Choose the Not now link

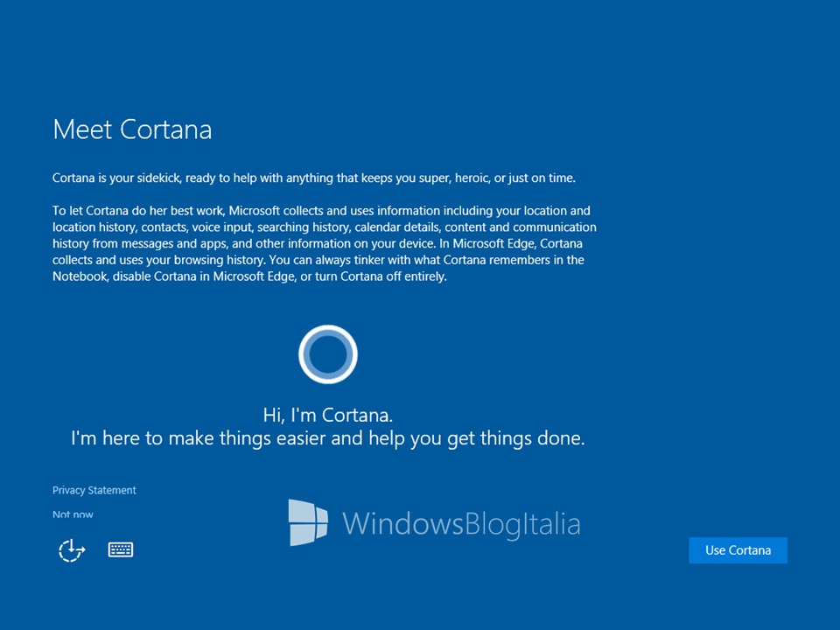(73, 514)
